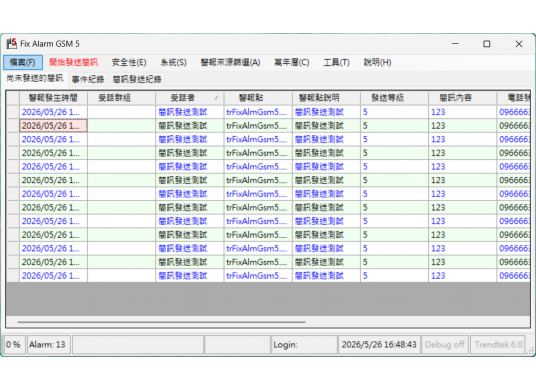Click 開始發送簡訊 in the menu bar

click(73, 62)
